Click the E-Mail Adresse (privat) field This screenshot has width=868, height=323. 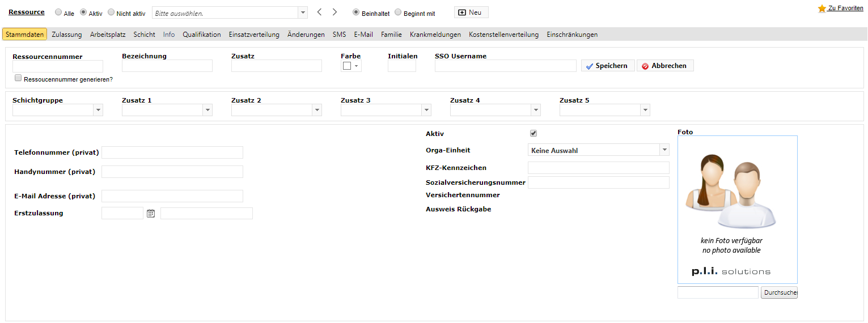point(172,196)
